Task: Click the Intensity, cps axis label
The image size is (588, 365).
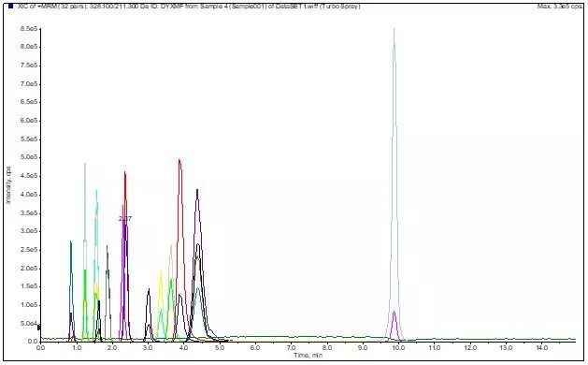Action: (x=8, y=185)
